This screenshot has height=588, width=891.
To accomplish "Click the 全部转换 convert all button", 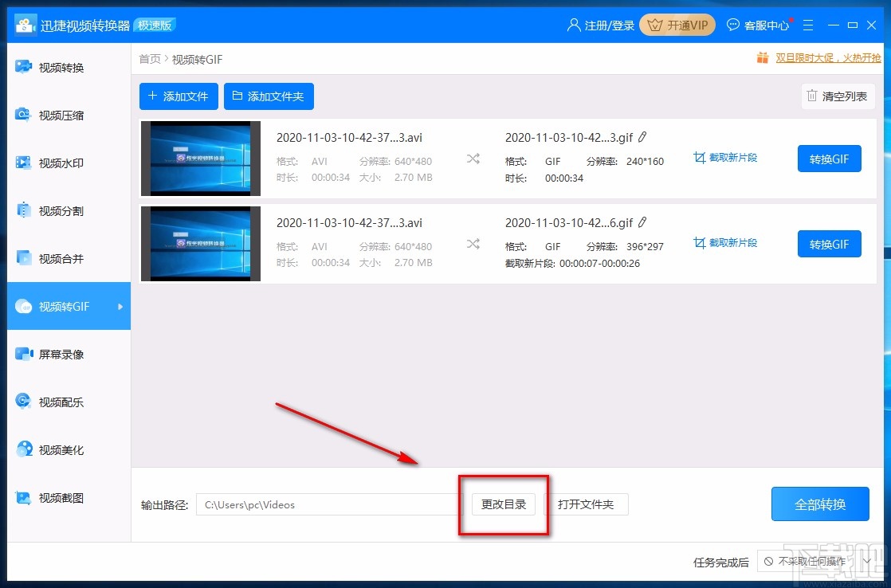I will click(820, 504).
